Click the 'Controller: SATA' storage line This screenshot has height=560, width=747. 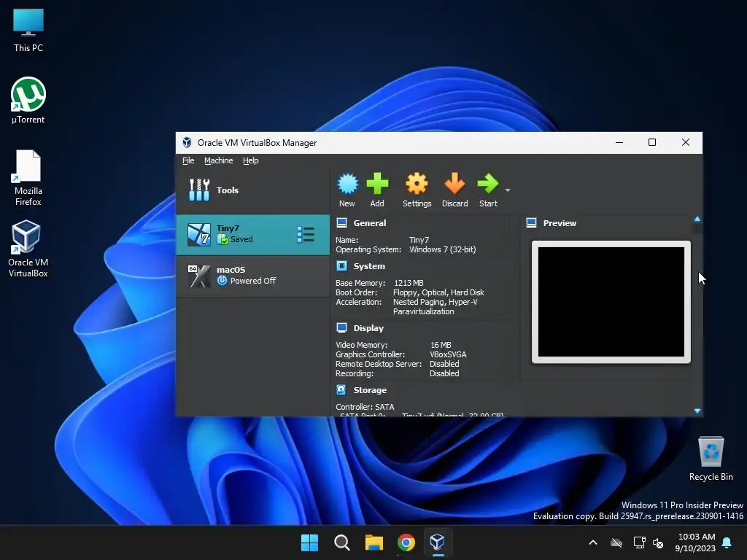pyautogui.click(x=365, y=407)
